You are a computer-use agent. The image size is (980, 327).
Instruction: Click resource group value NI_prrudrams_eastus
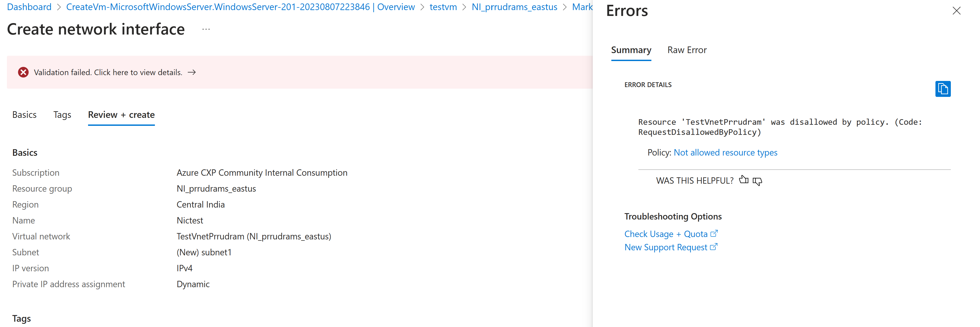coord(216,189)
